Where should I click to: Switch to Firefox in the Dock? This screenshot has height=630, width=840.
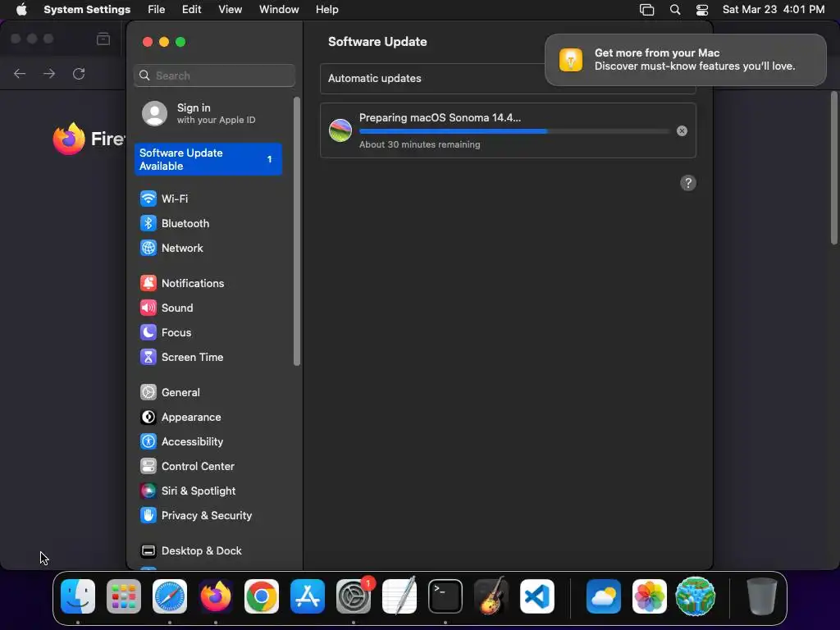tap(216, 596)
